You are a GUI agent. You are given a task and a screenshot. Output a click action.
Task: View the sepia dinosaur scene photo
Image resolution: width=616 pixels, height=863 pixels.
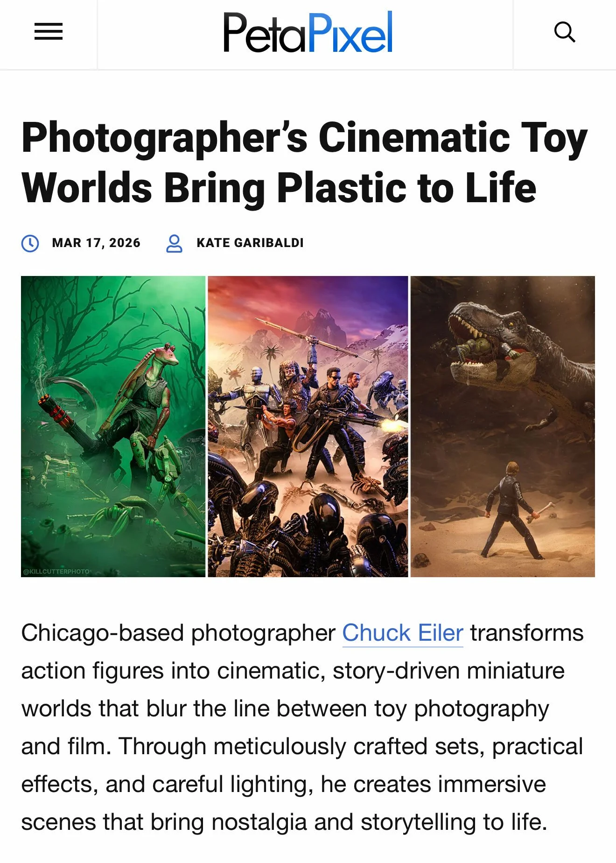click(x=503, y=426)
